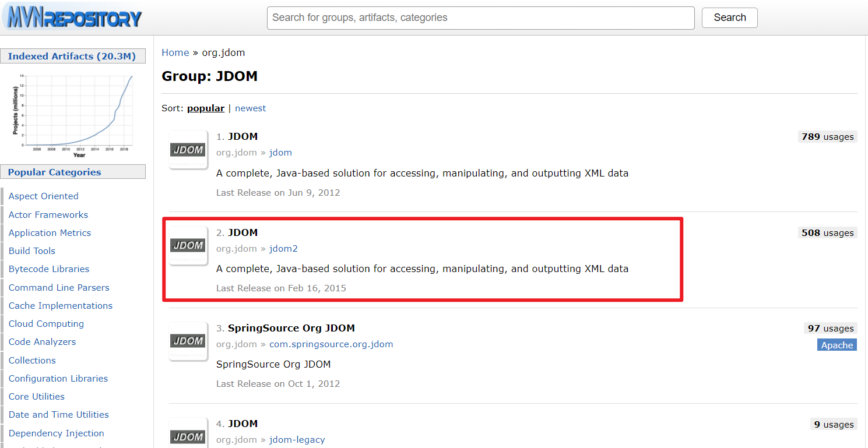Image resolution: width=868 pixels, height=448 pixels.
Task: Open the jdom2 artifact link
Action: pyautogui.click(x=283, y=248)
